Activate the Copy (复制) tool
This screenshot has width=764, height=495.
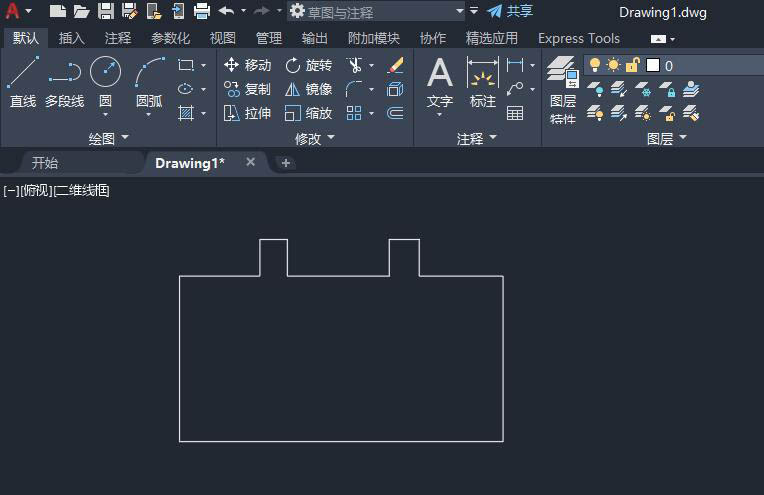pyautogui.click(x=247, y=89)
